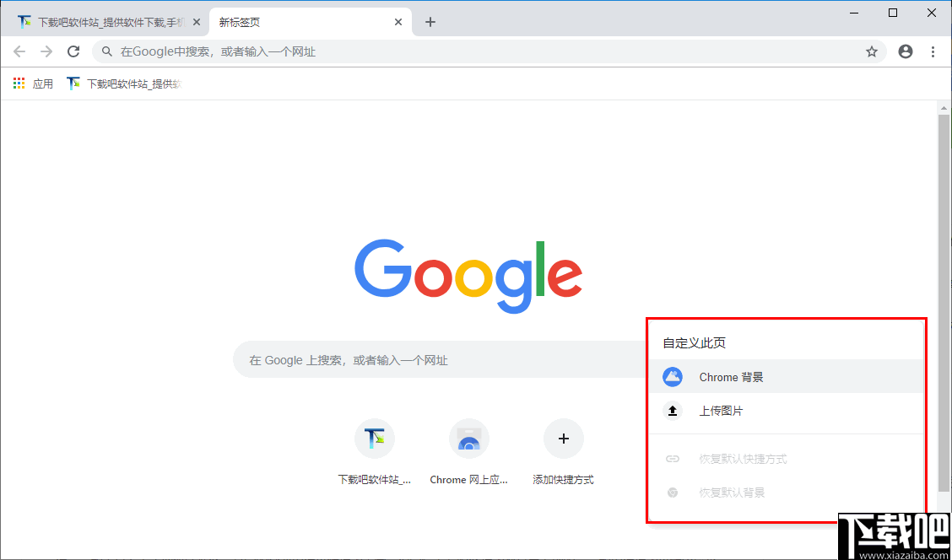The image size is (952, 560).
Task: Select the cloud icon beside Chrome 背景
Action: pos(672,376)
